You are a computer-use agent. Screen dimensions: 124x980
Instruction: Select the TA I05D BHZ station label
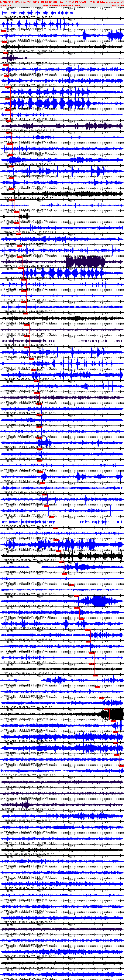click(28, 810)
